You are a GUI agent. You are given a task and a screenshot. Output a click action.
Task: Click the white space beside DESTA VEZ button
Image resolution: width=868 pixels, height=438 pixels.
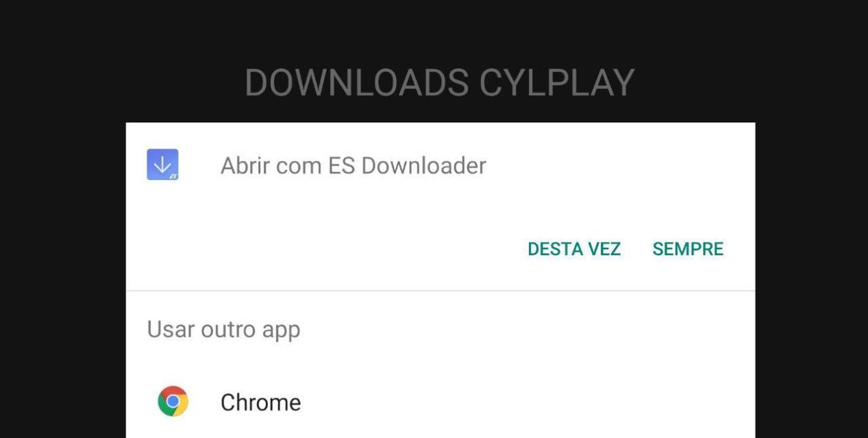click(322, 249)
